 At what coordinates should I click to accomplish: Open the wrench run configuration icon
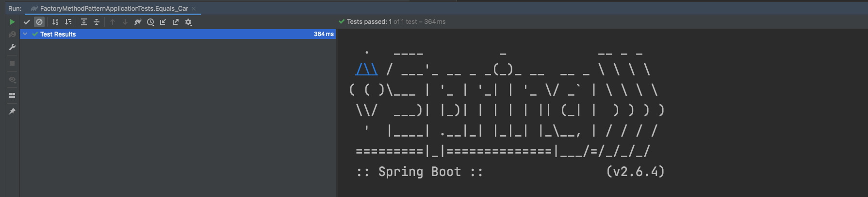12,47
